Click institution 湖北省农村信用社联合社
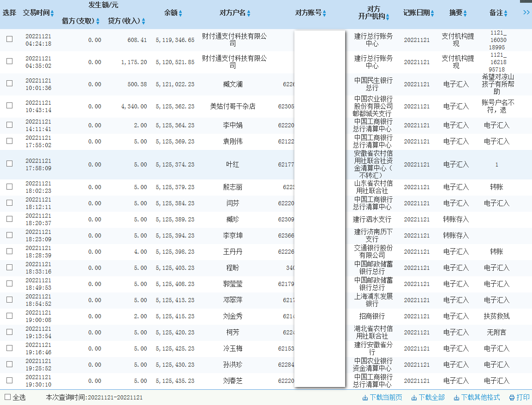 coord(373,332)
